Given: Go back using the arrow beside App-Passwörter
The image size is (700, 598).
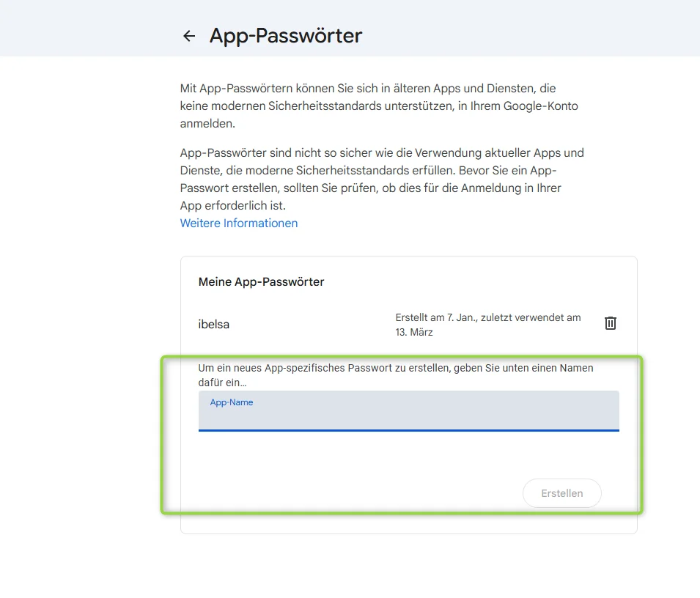Looking at the screenshot, I should [x=189, y=36].
